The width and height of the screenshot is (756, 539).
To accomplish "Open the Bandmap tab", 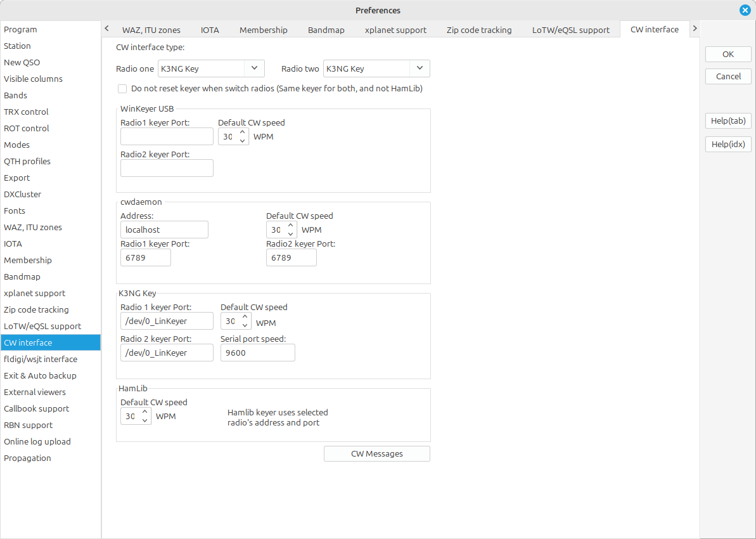I will click(x=326, y=30).
